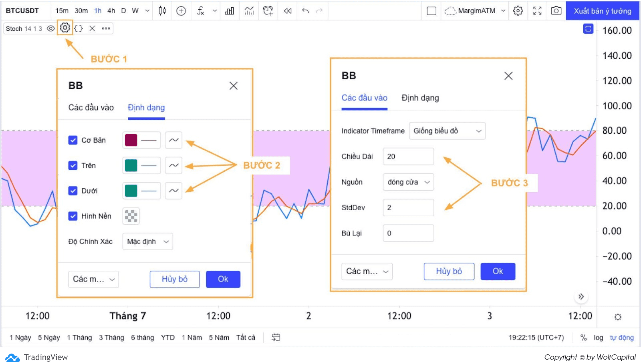
Task: Open financials bar chart icon
Action: click(x=230, y=11)
